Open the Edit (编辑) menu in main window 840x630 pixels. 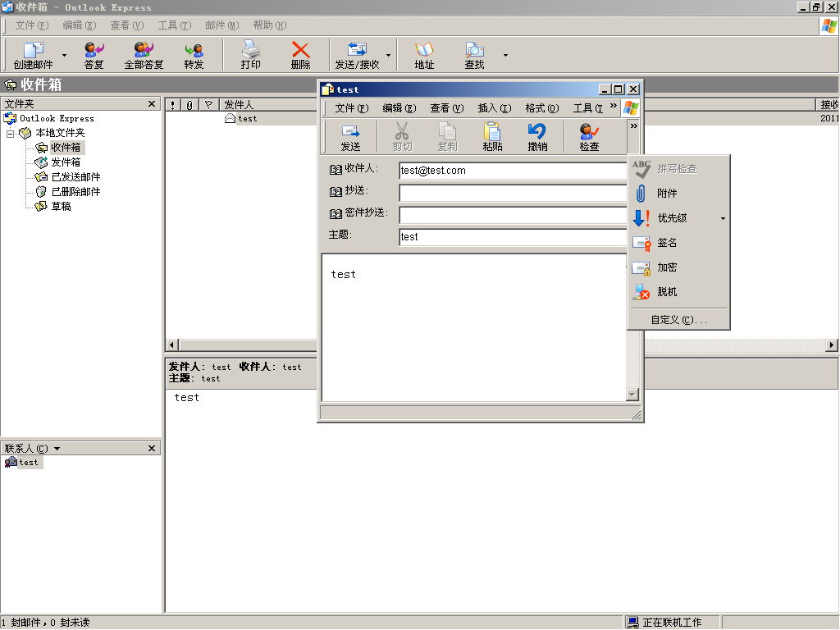pos(80,25)
